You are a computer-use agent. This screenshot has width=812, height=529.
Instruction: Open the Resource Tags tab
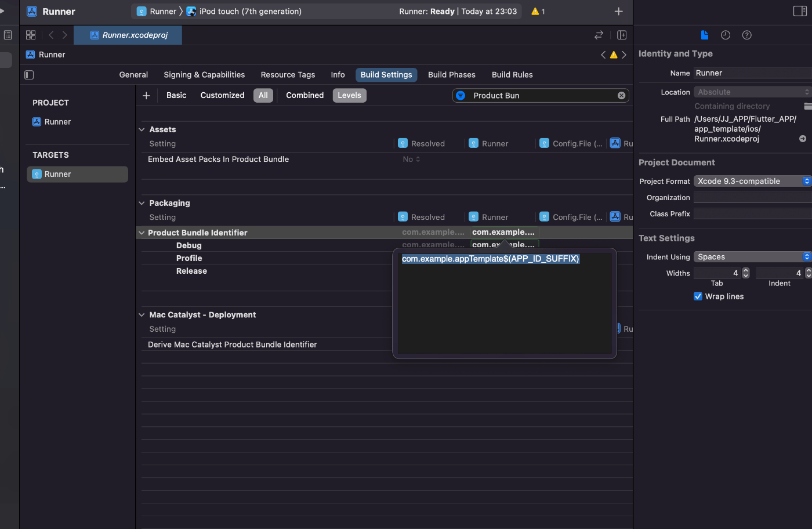[x=288, y=75]
